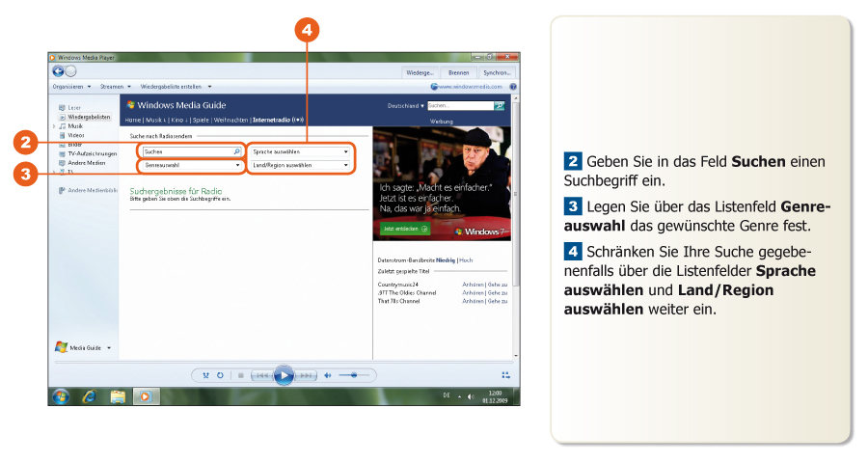Switch to Now Playing mode icon
This screenshot has width=868, height=463.
pyautogui.click(x=504, y=375)
